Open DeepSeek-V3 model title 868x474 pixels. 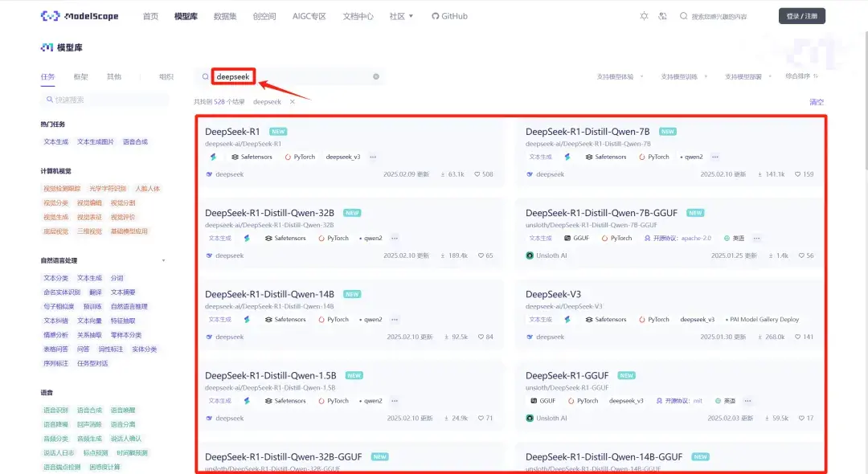553,294
